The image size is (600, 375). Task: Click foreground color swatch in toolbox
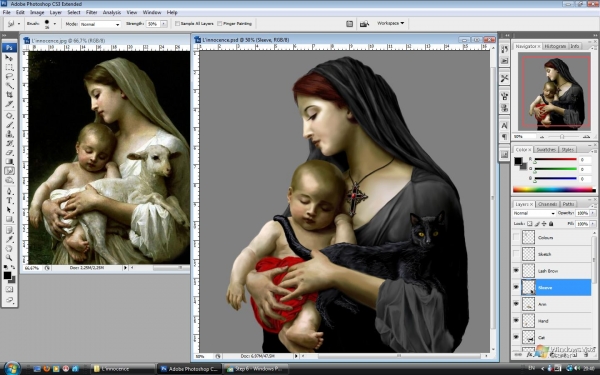(x=7, y=276)
